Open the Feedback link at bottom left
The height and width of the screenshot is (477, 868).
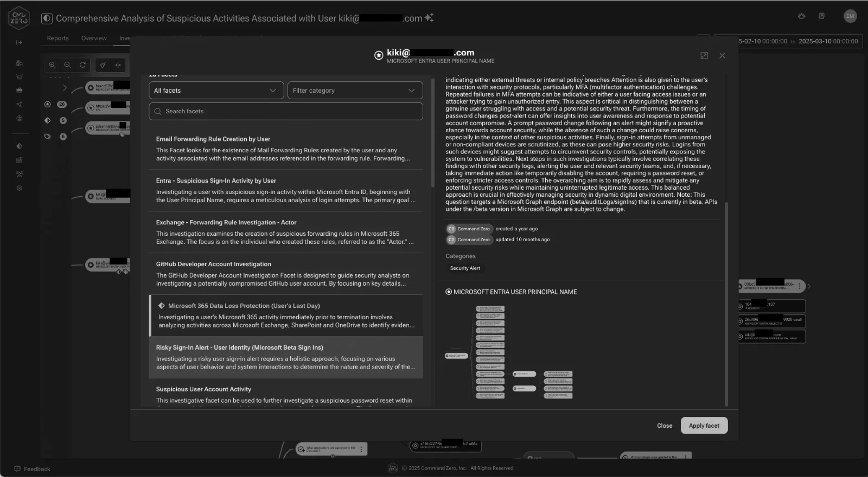tap(33, 469)
